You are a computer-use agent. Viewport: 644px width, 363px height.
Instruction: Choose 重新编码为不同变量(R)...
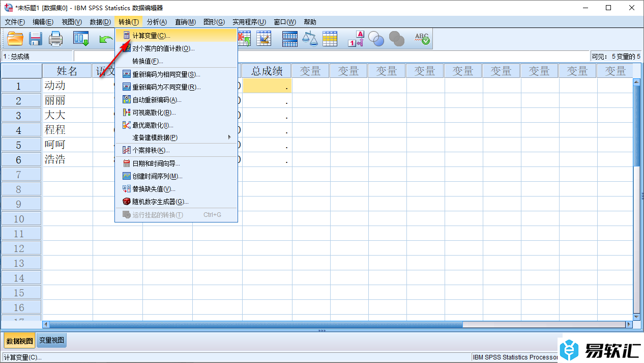[x=176, y=87]
